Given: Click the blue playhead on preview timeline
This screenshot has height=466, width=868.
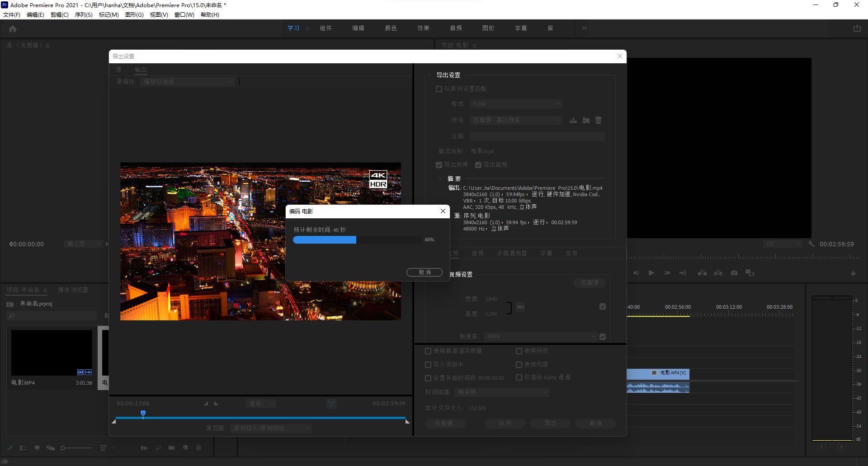Looking at the screenshot, I should (143, 413).
